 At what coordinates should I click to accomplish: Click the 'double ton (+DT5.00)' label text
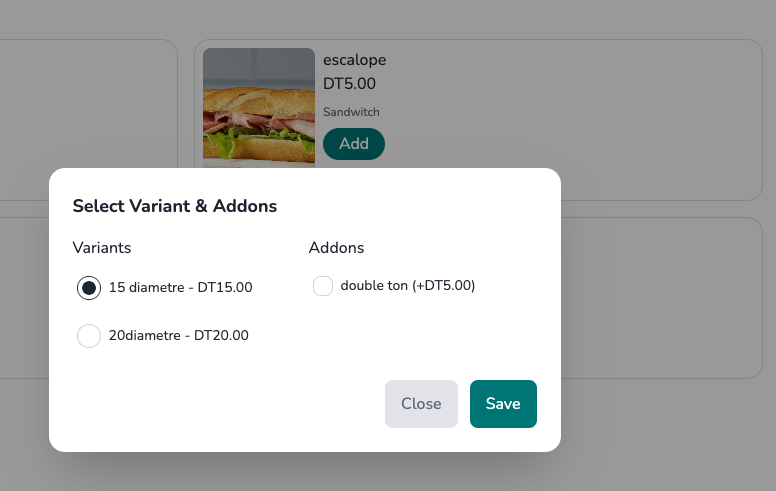(408, 286)
